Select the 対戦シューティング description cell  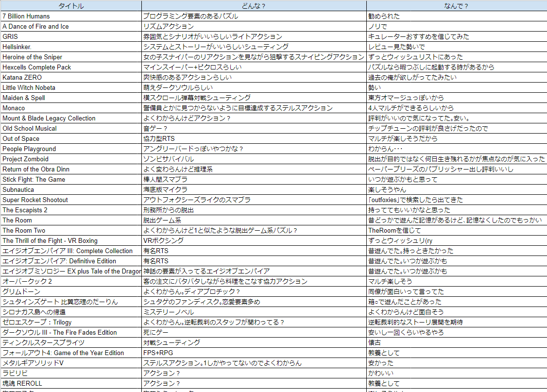coord(254,342)
